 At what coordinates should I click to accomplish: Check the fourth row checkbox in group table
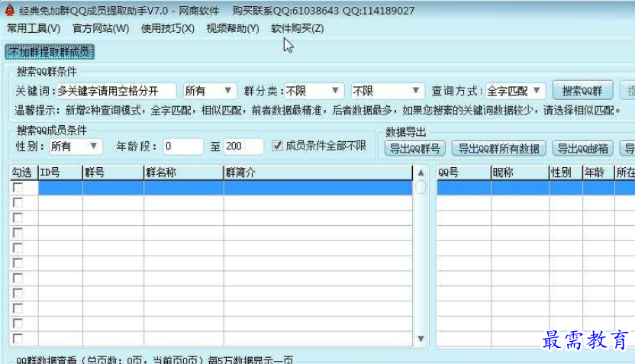pos(18,233)
